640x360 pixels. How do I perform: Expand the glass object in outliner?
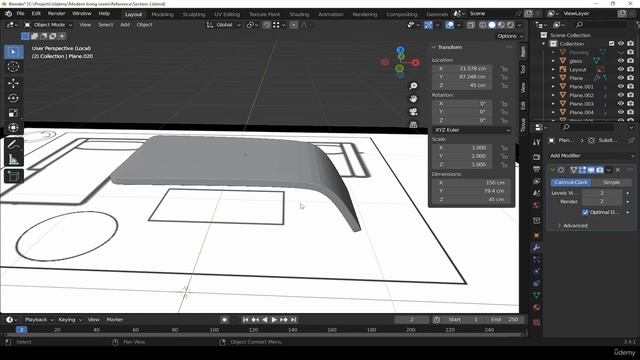click(553, 61)
